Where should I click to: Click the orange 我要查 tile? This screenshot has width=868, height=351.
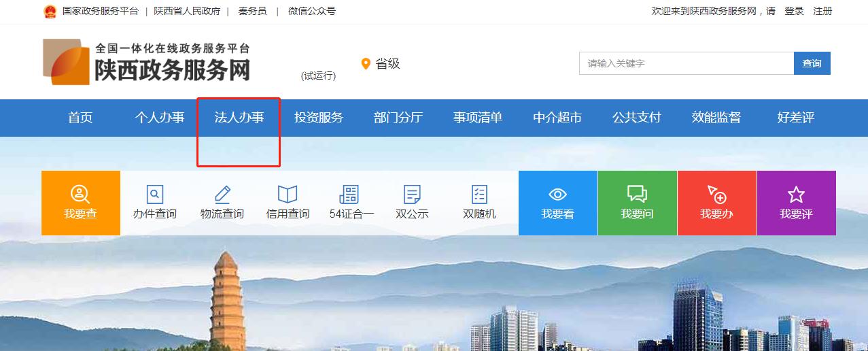(x=81, y=203)
